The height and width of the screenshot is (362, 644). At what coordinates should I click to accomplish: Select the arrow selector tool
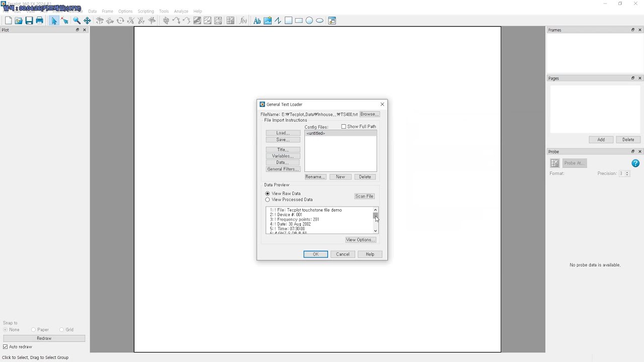54,21
